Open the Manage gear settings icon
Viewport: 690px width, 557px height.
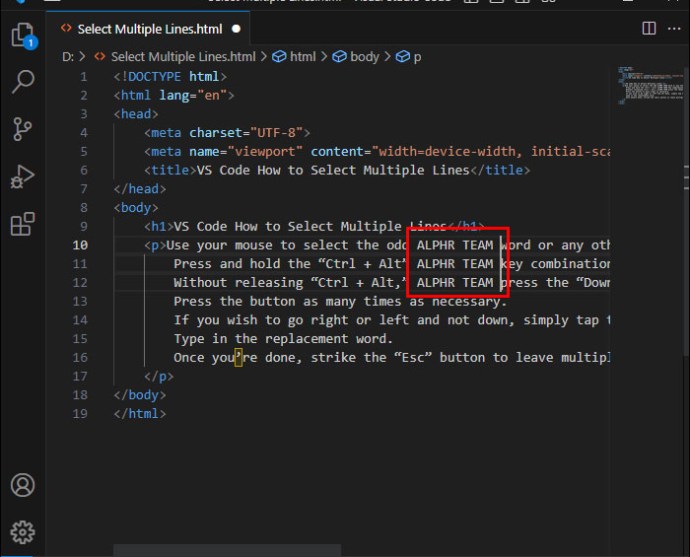pos(22,532)
